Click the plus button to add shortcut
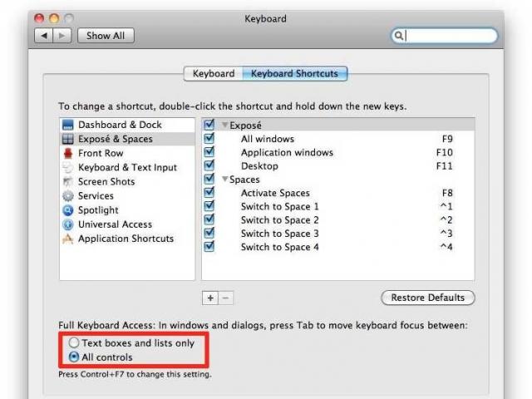The image size is (532, 399). [x=210, y=298]
